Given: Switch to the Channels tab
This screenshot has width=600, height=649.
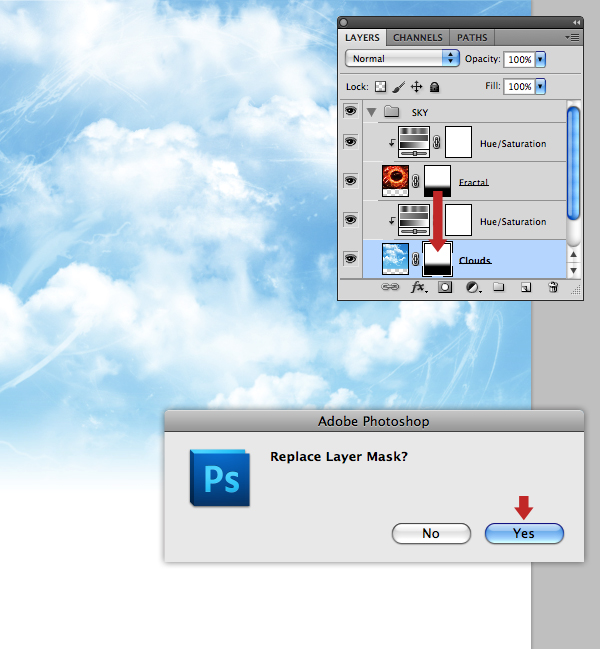Looking at the screenshot, I should 418,38.
